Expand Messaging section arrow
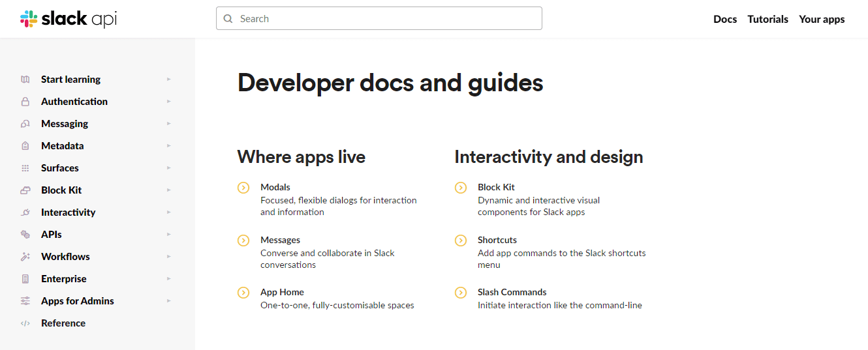The width and height of the screenshot is (868, 350). (x=169, y=124)
